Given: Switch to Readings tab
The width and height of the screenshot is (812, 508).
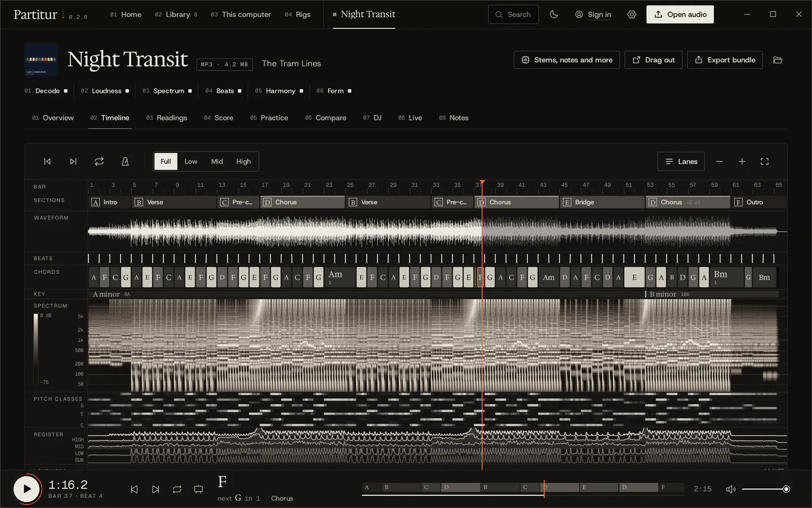Looking at the screenshot, I should [x=166, y=118].
